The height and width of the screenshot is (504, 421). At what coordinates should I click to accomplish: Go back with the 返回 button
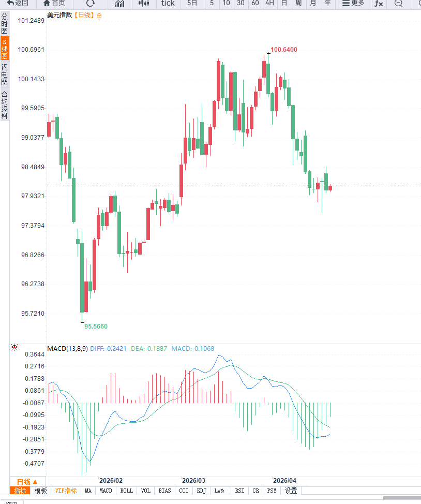[x=18, y=3]
